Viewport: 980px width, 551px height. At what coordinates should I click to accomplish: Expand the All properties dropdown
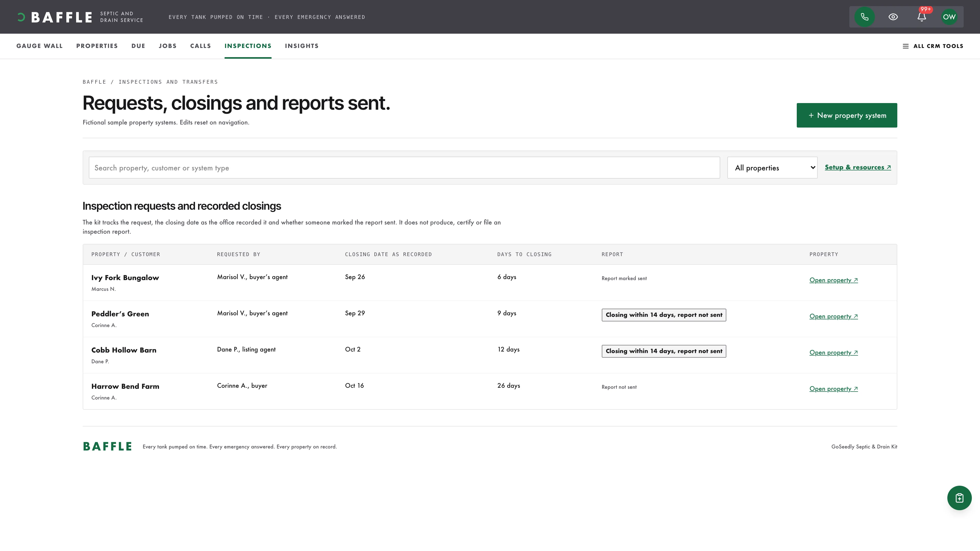pos(772,168)
